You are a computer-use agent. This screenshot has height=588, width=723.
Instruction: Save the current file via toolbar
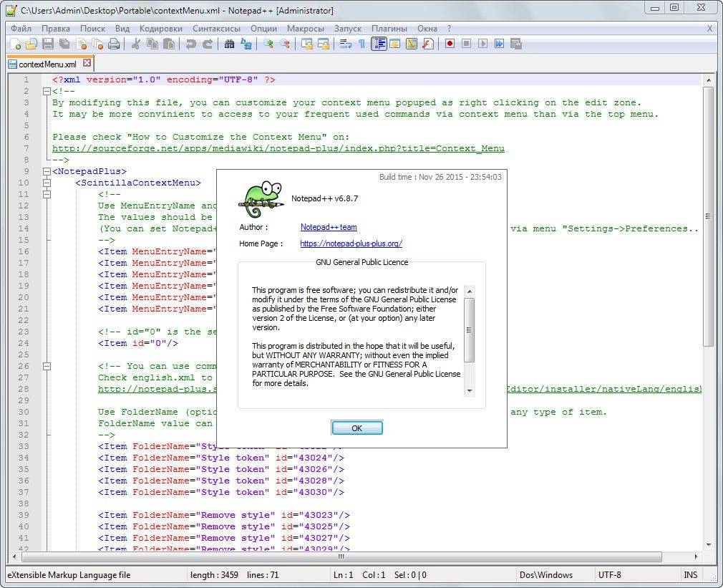pos(48,44)
